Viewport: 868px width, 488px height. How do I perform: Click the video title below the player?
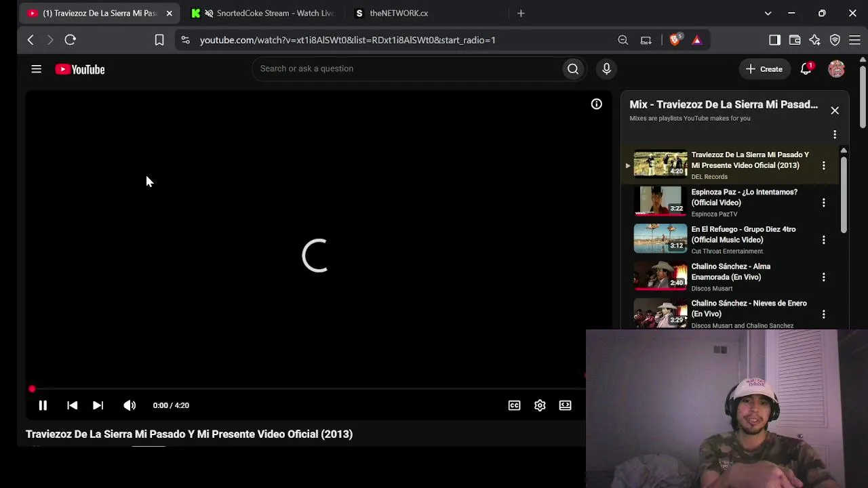(189, 434)
